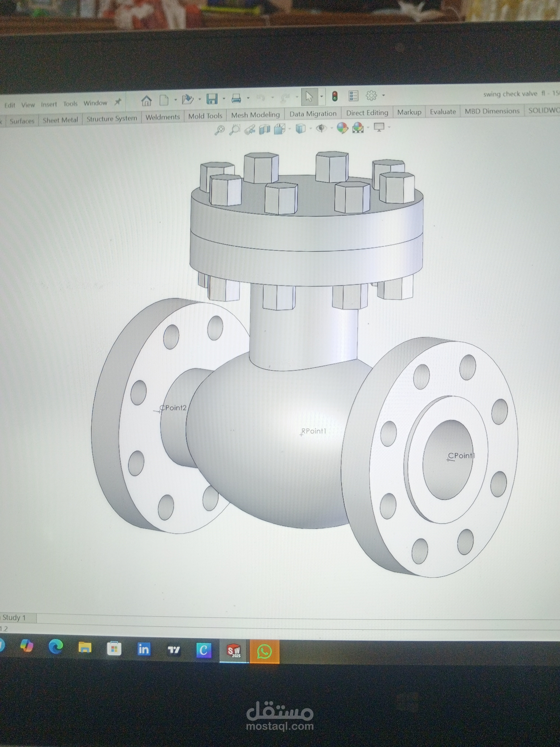Zoom to Fit in the viewport toolbar
The image size is (560, 747).
point(220,130)
